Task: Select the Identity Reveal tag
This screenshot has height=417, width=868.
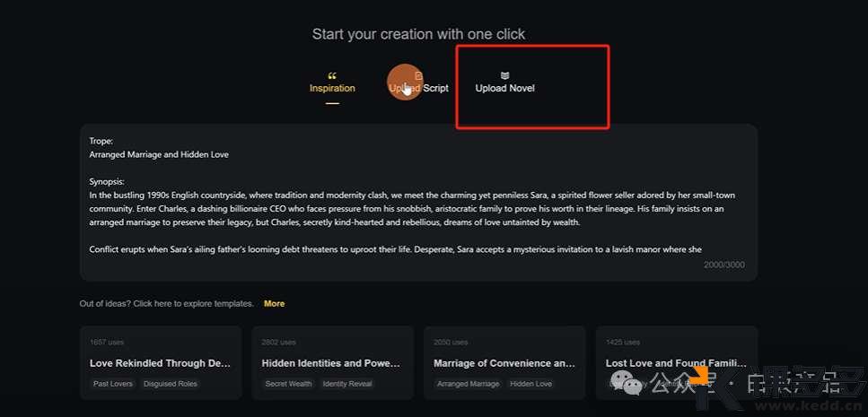Action: pyautogui.click(x=347, y=384)
